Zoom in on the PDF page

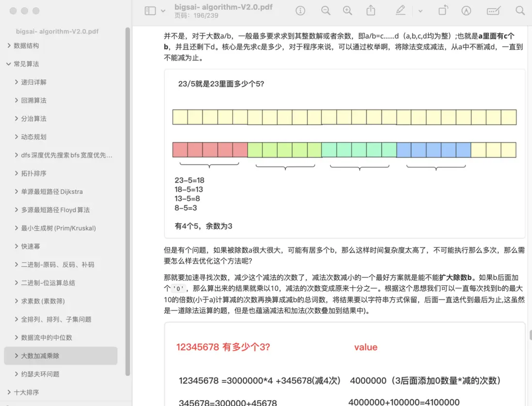click(x=347, y=11)
